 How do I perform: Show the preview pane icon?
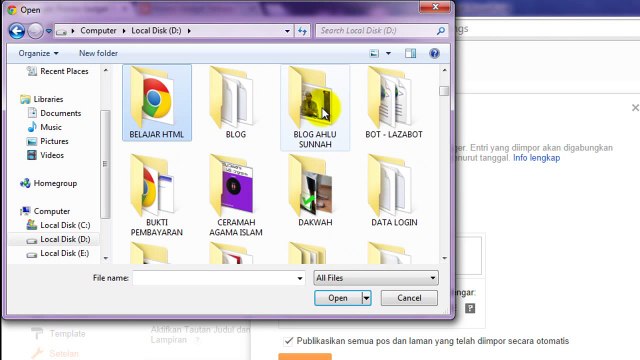[x=411, y=53]
